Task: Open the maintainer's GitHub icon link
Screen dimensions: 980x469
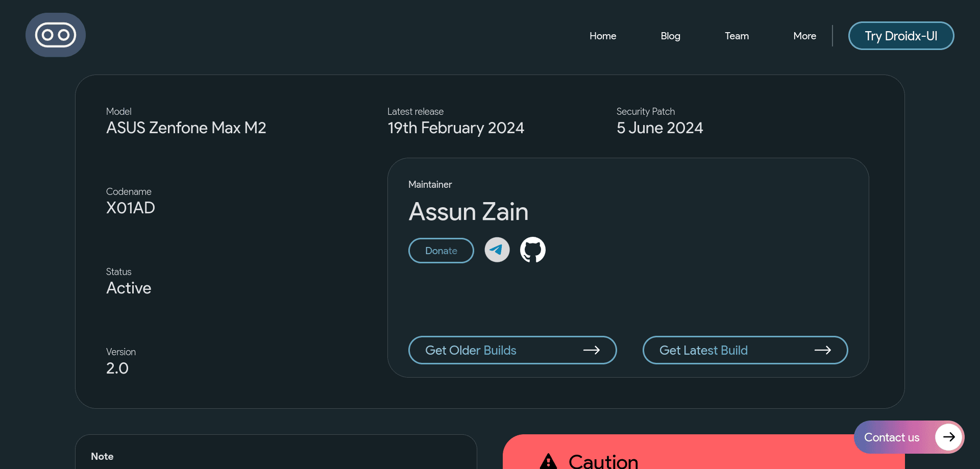Action: (532, 250)
